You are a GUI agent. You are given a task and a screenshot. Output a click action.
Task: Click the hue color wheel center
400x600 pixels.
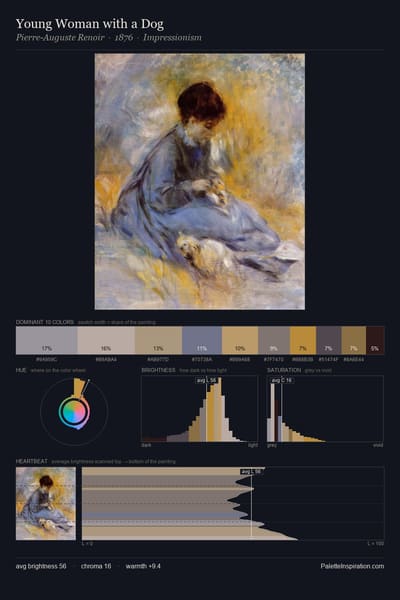pos(74,412)
